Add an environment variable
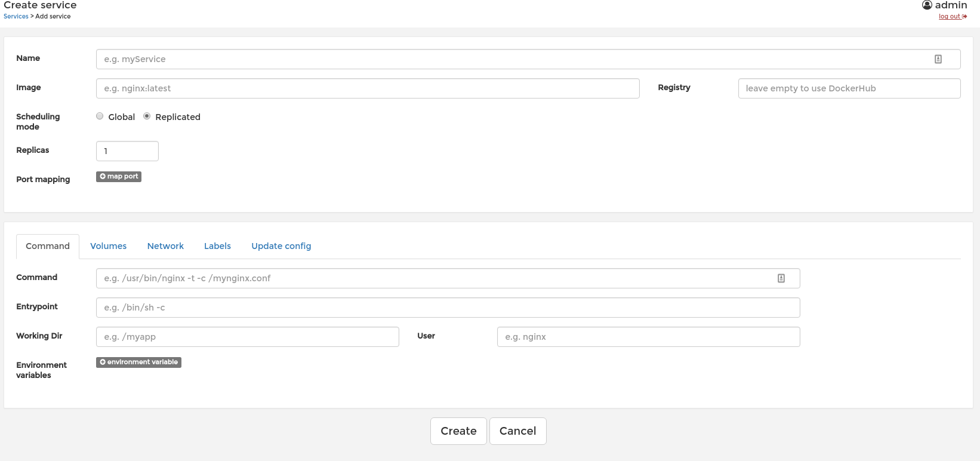Screen dimensions: 980x461 click(x=138, y=362)
